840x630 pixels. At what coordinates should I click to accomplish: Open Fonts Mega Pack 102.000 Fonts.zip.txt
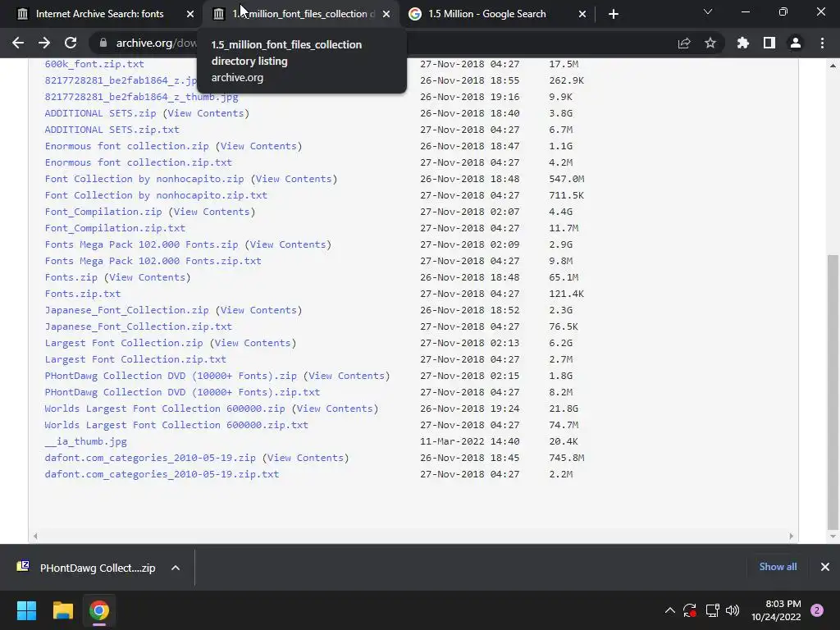coord(153,261)
